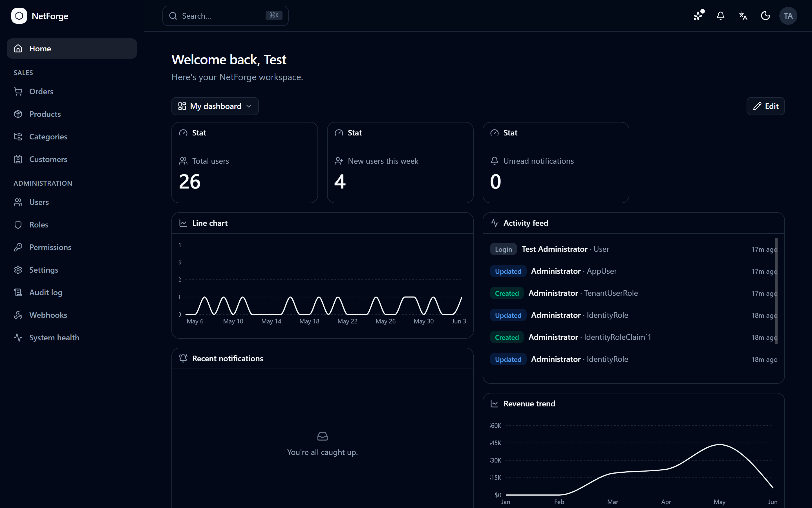812x508 pixels.
Task: Click the Products box icon
Action: pos(18,114)
